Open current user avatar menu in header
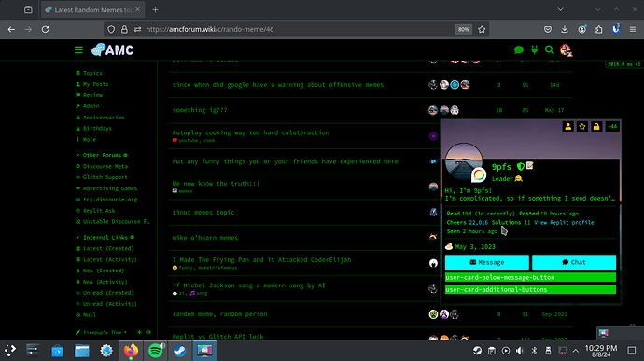This screenshot has height=361, width=644. tap(567, 50)
